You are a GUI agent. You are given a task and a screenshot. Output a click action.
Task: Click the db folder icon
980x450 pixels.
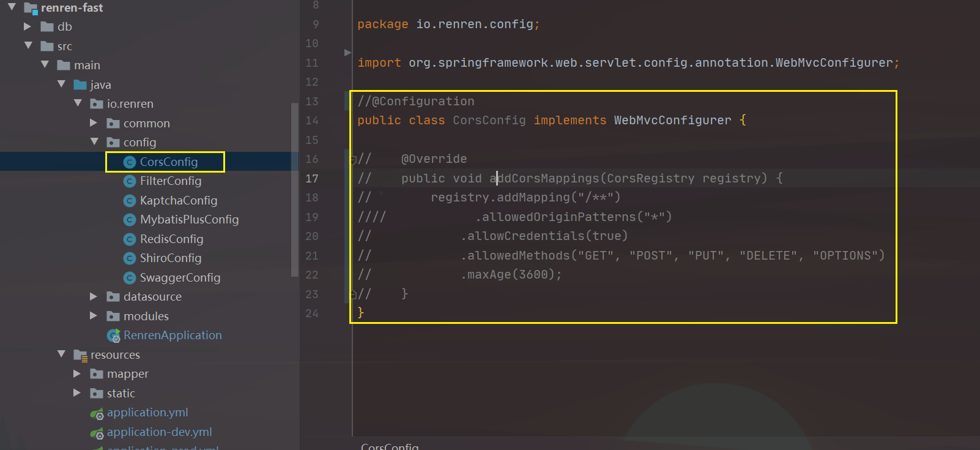pos(47,26)
